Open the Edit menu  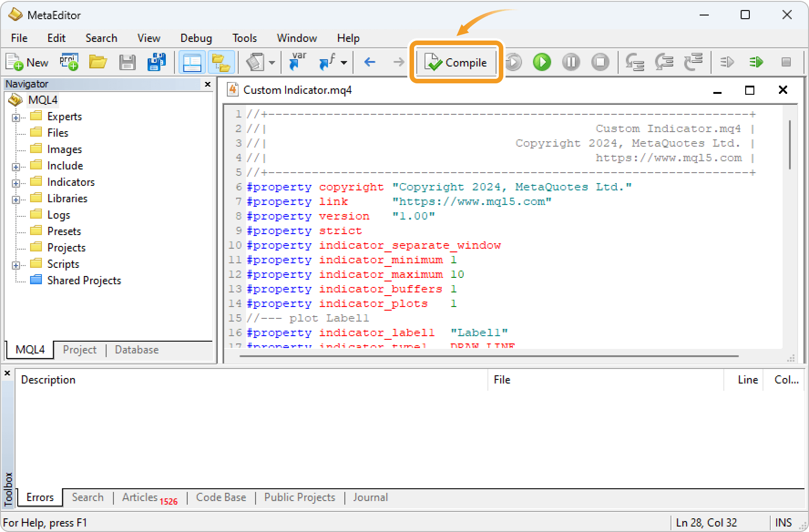56,38
